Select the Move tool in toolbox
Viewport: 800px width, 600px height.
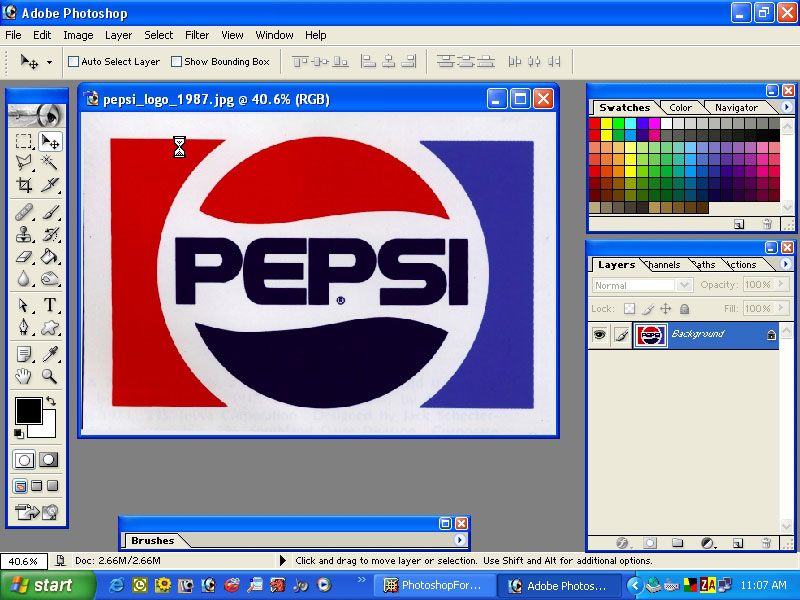tap(50, 141)
